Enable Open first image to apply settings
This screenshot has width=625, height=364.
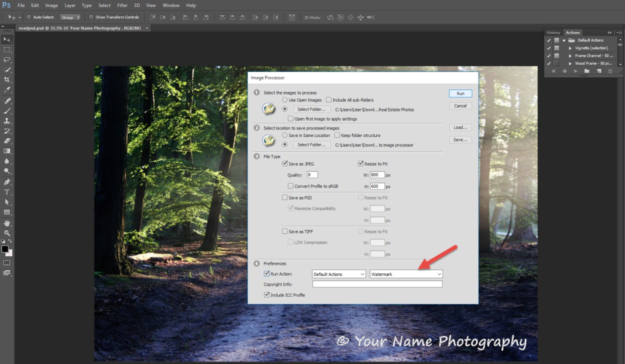290,119
